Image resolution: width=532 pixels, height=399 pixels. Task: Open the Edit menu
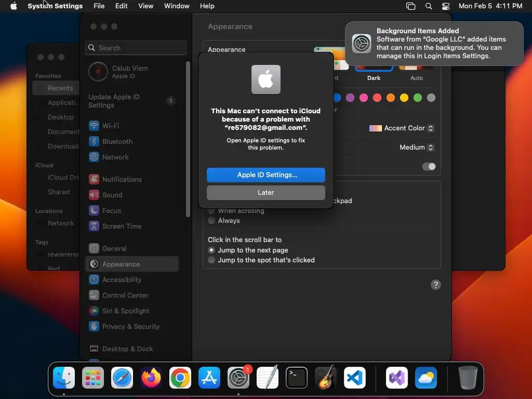pyautogui.click(x=121, y=6)
